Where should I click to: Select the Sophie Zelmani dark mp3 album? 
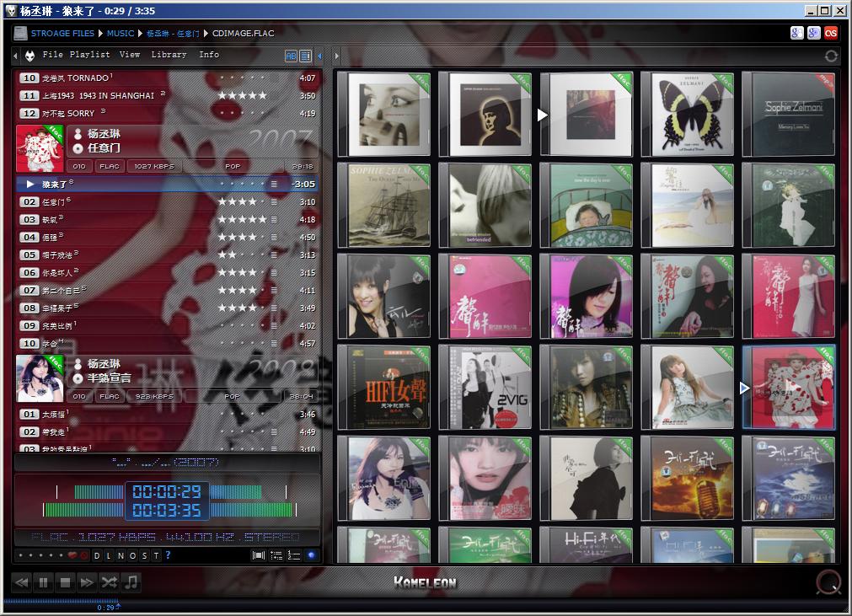pos(789,115)
